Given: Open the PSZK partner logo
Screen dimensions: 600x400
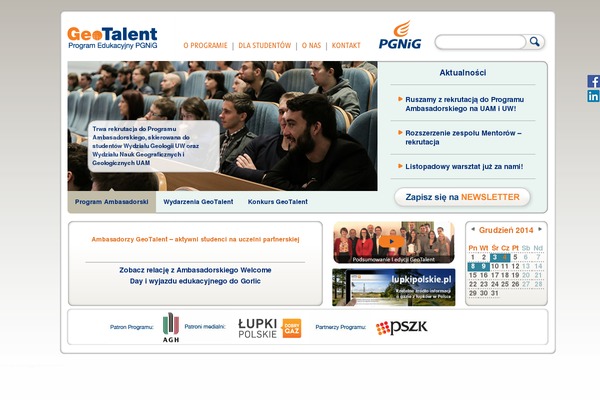Looking at the screenshot, I should tap(402, 327).
